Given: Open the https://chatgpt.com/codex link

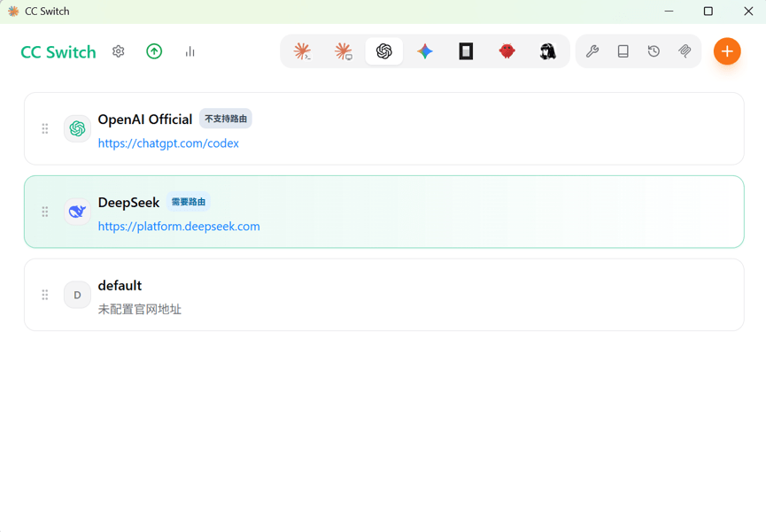Looking at the screenshot, I should click(168, 143).
